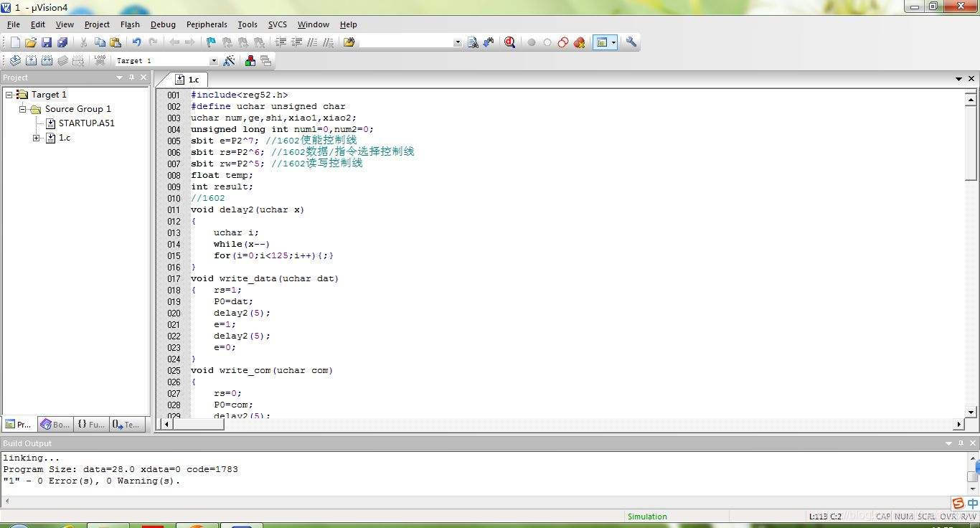Click the Incremental Find icon
Screen dimensions: 980x528
point(489,42)
